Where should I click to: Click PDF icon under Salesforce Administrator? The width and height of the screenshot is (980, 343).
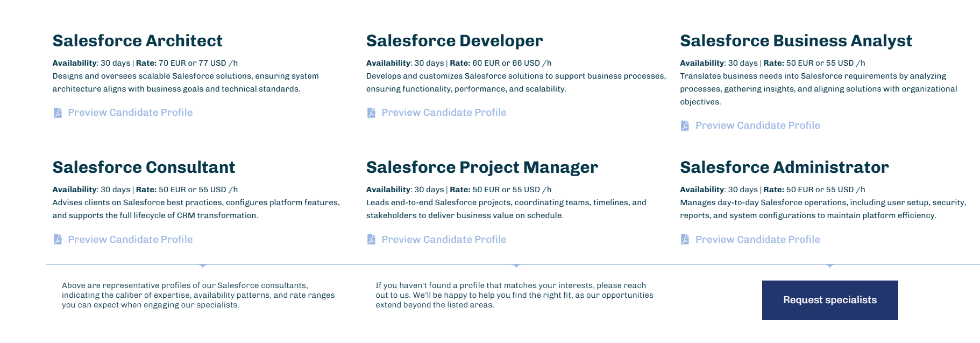click(x=685, y=239)
